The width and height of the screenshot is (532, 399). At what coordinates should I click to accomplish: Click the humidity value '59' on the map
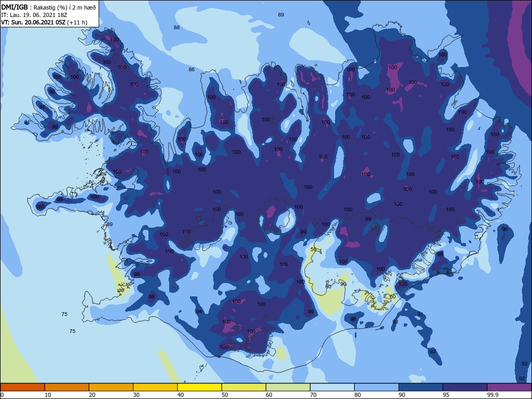(313, 250)
